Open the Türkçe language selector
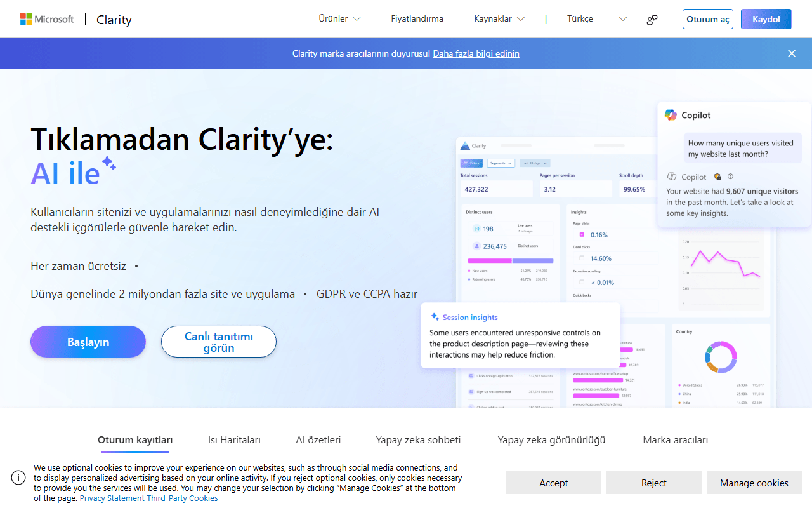Viewport: 812px width, 508px height. tap(597, 19)
